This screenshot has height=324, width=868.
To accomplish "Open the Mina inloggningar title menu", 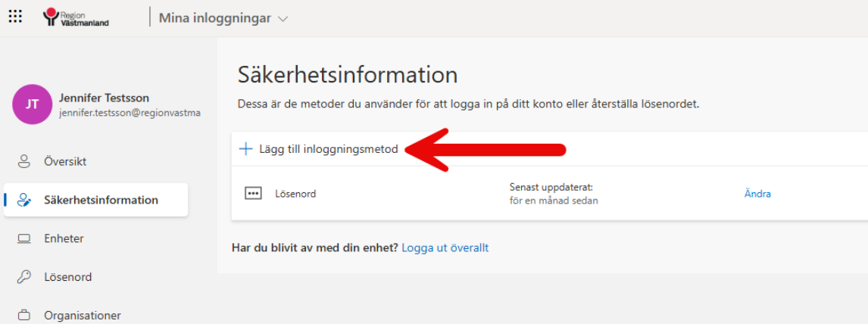I will (223, 18).
